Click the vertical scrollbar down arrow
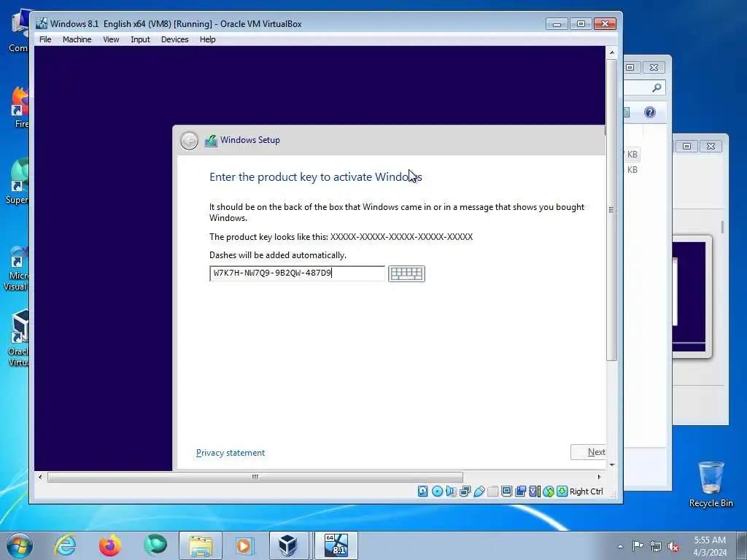The image size is (747, 560). coord(612,464)
